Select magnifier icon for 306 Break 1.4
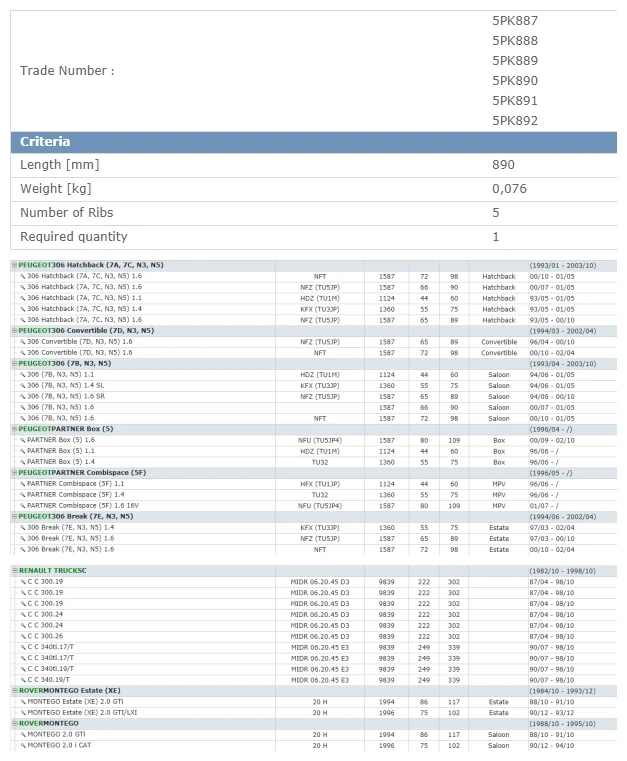The height and width of the screenshot is (761, 627). pos(22,528)
